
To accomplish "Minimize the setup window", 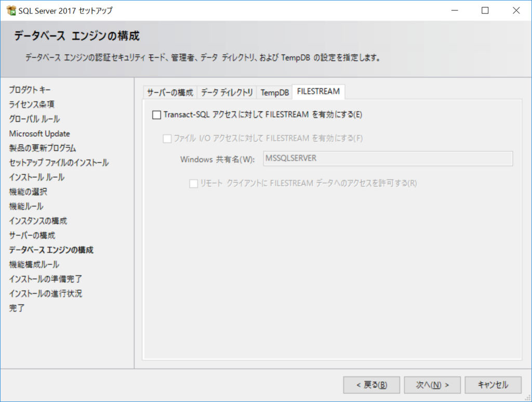I will click(455, 10).
